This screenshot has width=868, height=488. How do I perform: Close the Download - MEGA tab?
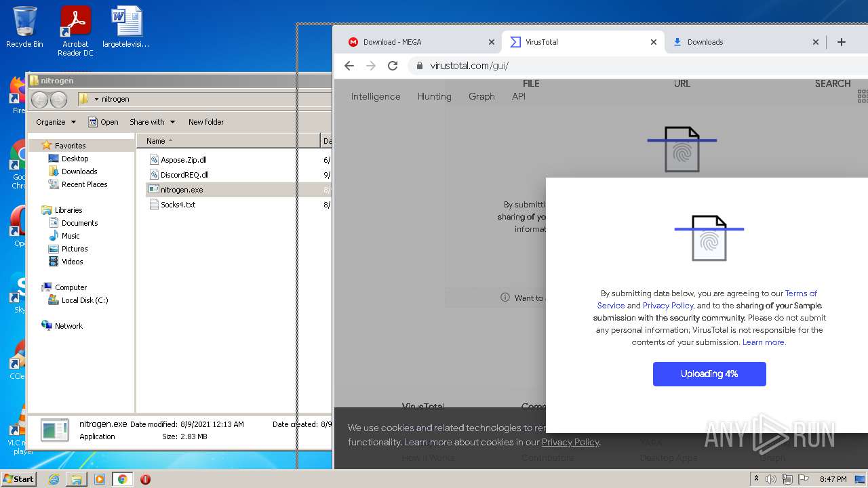[x=492, y=42]
